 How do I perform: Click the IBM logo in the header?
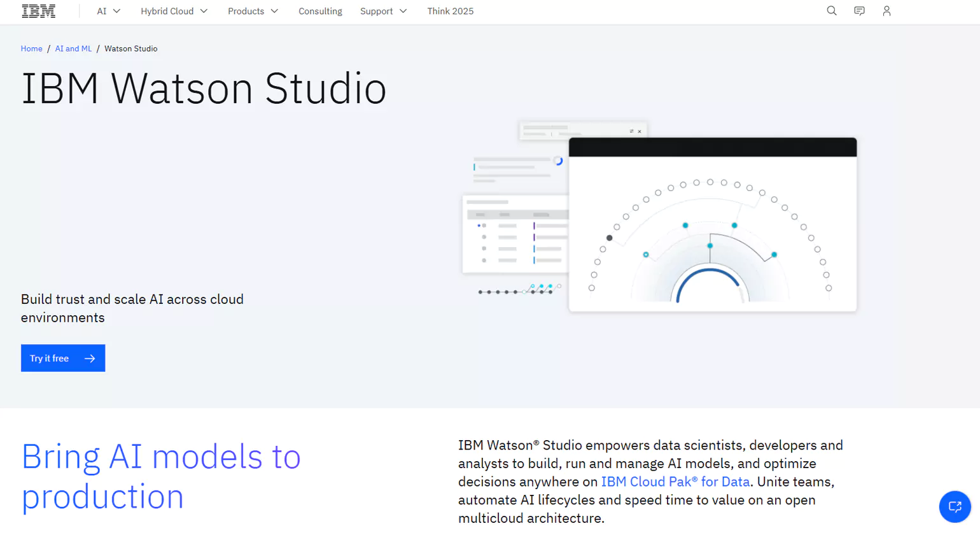tap(38, 11)
